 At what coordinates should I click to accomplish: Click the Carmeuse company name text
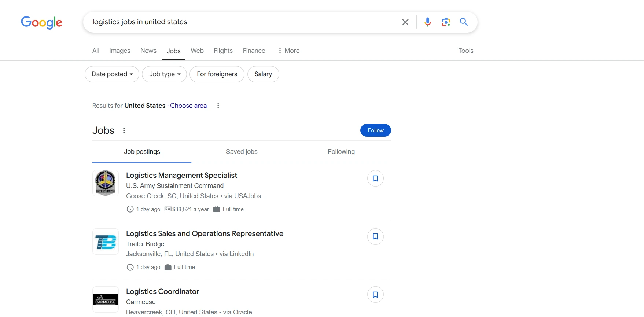coord(141,302)
